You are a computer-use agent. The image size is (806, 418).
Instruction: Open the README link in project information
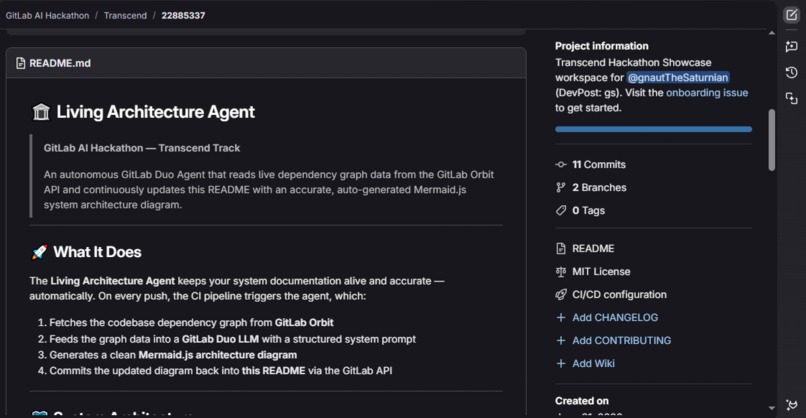click(593, 248)
